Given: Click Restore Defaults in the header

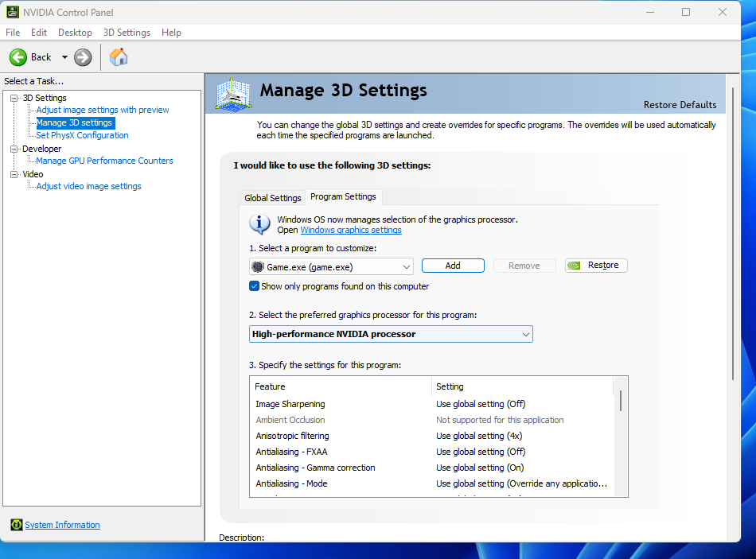Looking at the screenshot, I should click(x=680, y=105).
